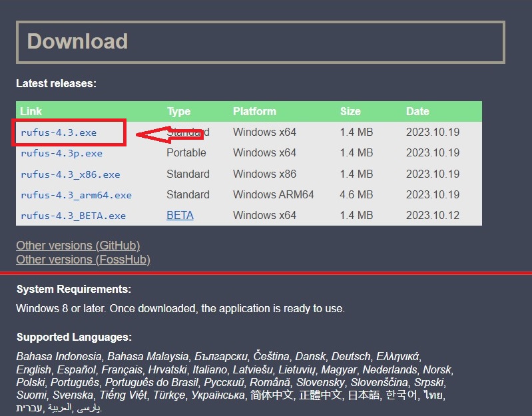The image size is (532, 416).
Task: Open the rufus-4.3_x86.exe link
Action: tap(70, 174)
